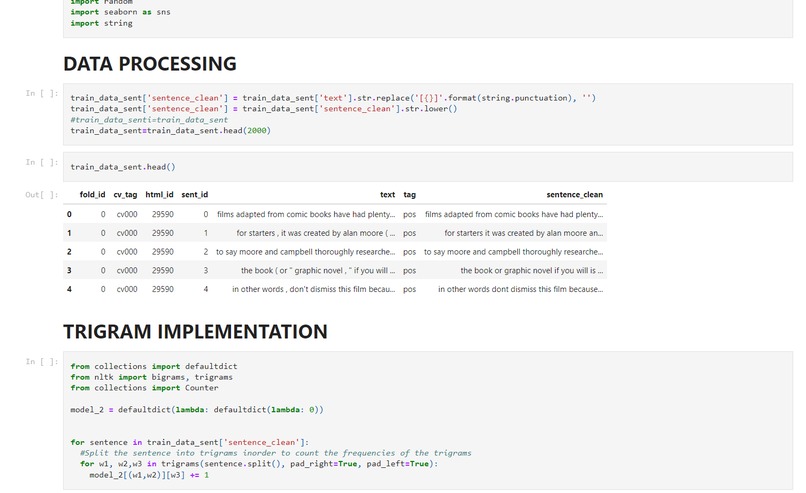
Task: Click the fold_id column header
Action: pyautogui.click(x=93, y=194)
